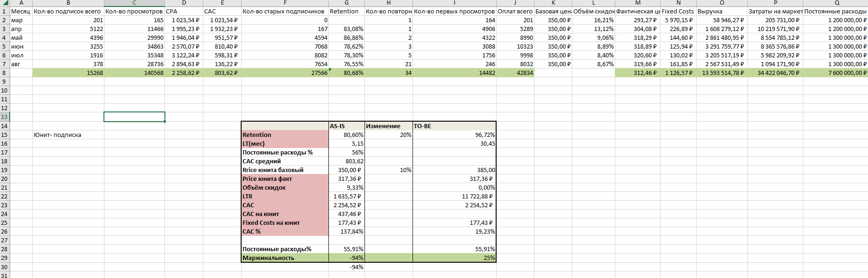This screenshot has height=278, width=868.
Task: Click the 20% change value
Action: click(x=388, y=135)
